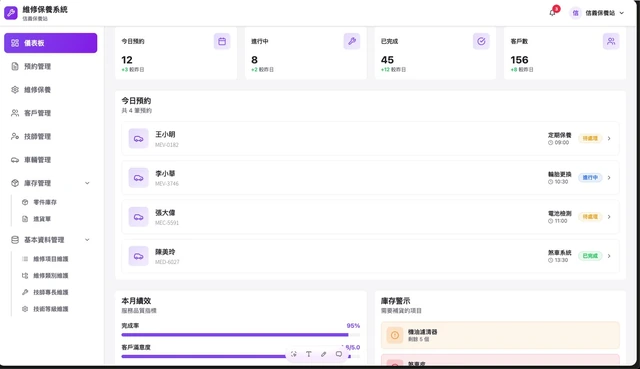
Task: Click the 今日預約 count 12
Action: (127, 60)
